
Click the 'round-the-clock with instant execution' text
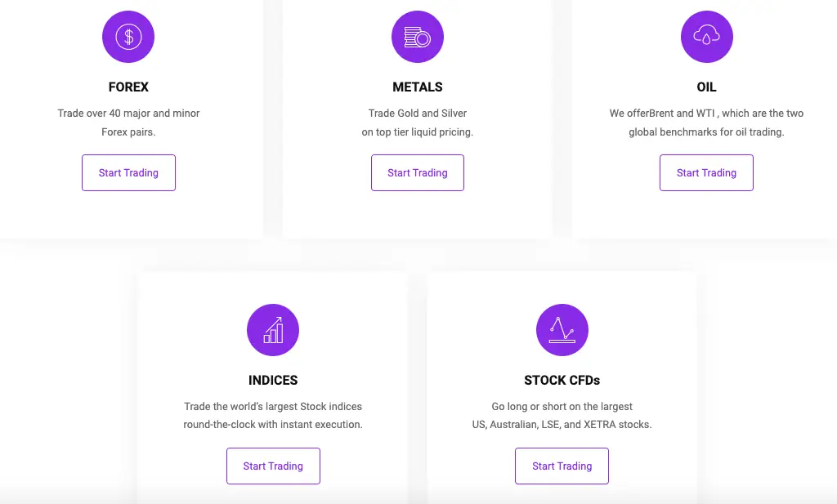point(273,425)
